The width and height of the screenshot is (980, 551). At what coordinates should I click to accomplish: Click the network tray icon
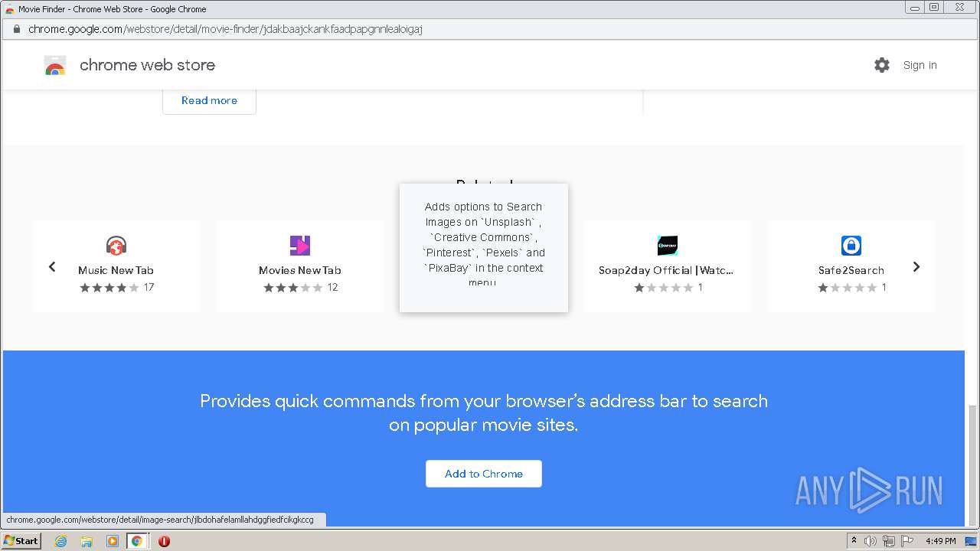[889, 541]
